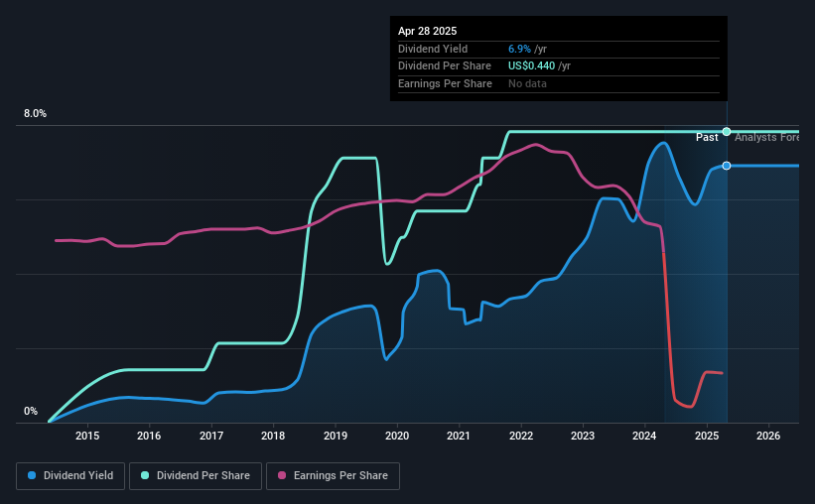This screenshot has width=815, height=504.
Task: Click the 2018 x-axis label
Action: pos(273,436)
